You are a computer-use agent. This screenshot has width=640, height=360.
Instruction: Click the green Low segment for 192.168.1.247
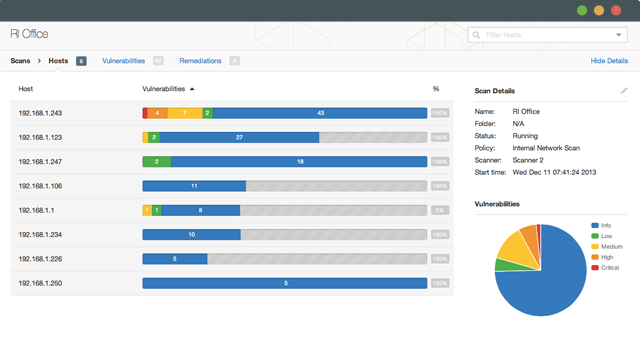click(156, 162)
